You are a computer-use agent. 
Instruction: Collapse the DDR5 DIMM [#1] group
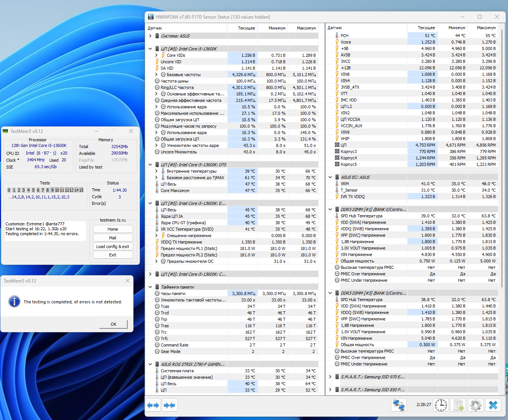click(330, 209)
